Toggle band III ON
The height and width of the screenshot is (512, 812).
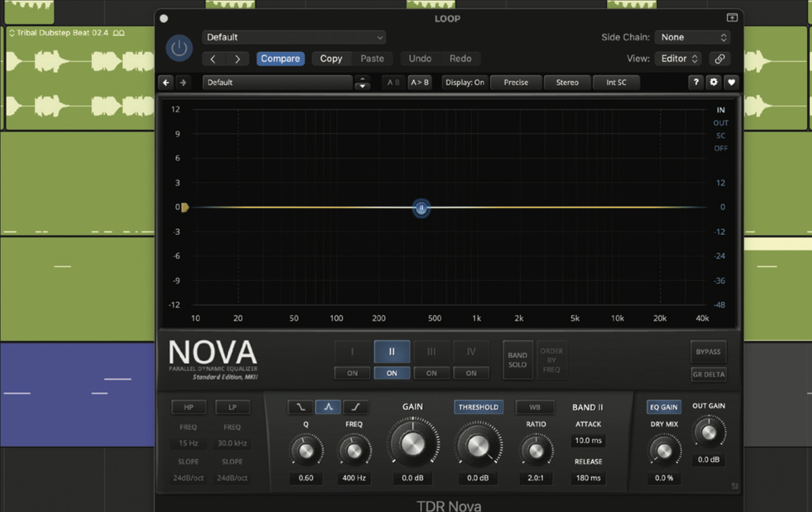pyautogui.click(x=431, y=372)
